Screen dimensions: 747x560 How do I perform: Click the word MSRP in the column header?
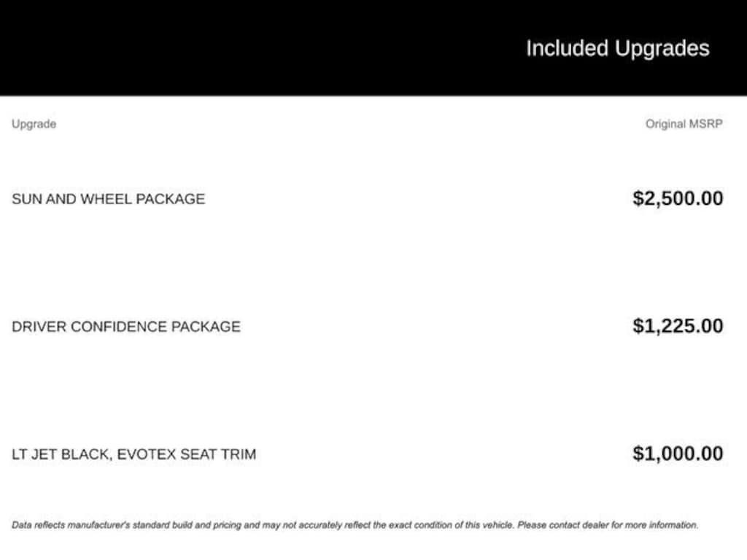coord(705,124)
